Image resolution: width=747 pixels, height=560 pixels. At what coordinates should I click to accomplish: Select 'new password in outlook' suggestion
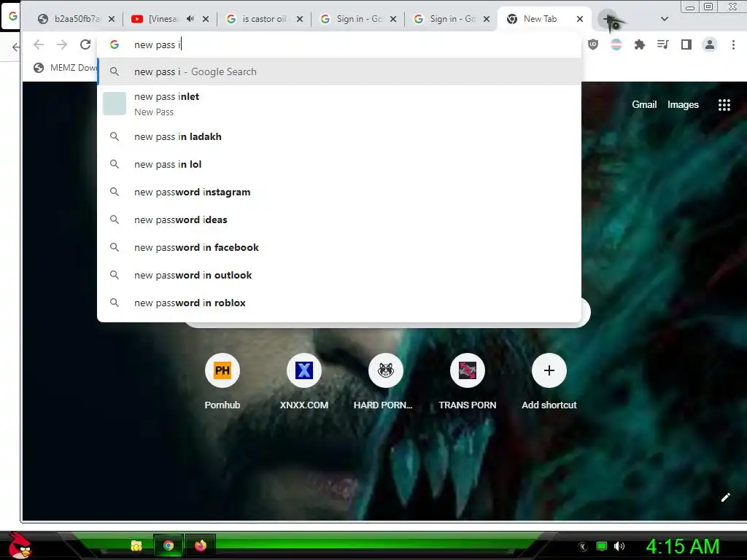coord(339,275)
